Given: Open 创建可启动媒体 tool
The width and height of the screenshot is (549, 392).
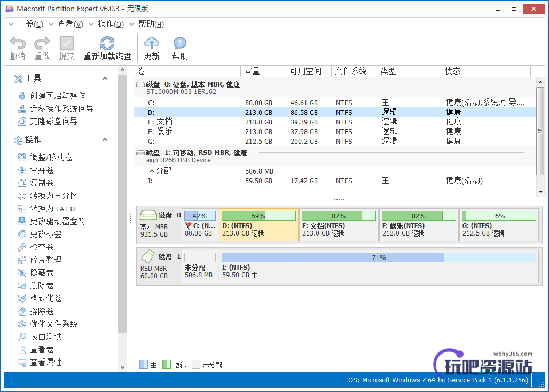Looking at the screenshot, I should point(52,96).
